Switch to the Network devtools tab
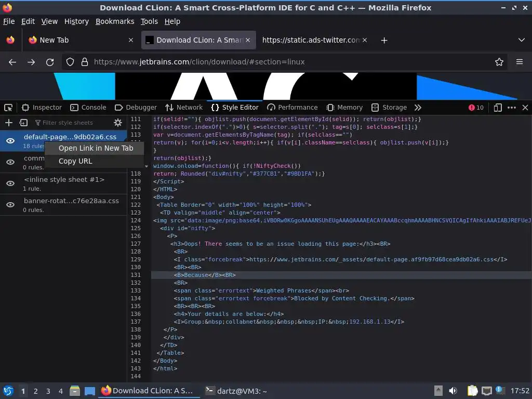 point(184,108)
